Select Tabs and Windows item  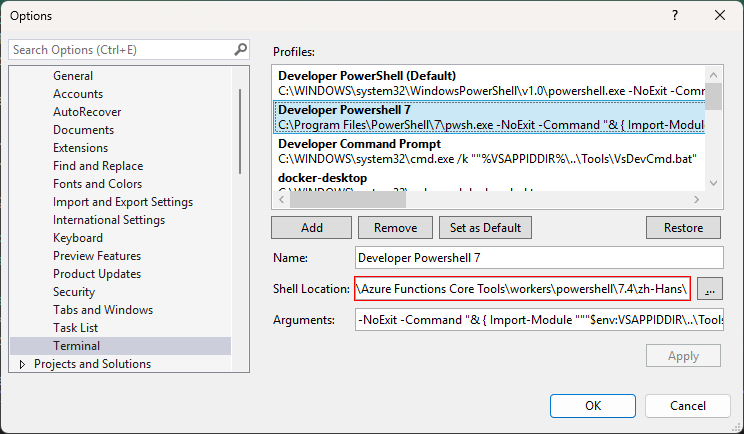(103, 310)
